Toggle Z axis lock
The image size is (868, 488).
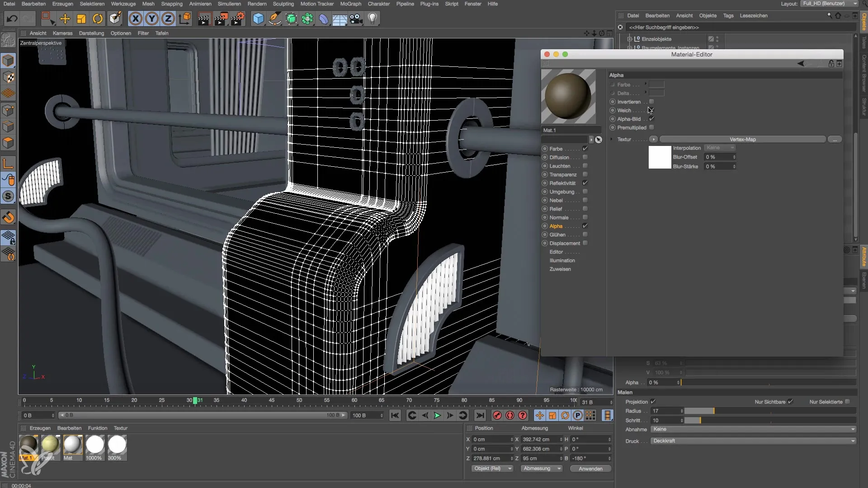(x=168, y=19)
